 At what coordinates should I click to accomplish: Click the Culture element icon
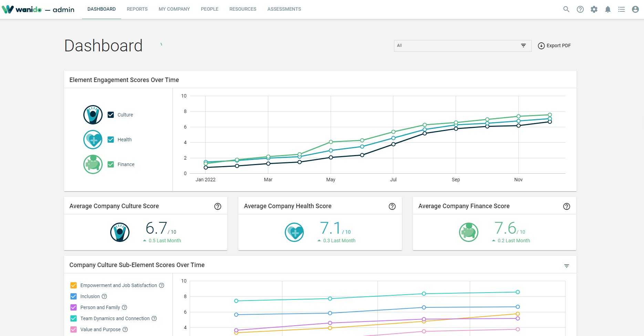click(92, 114)
